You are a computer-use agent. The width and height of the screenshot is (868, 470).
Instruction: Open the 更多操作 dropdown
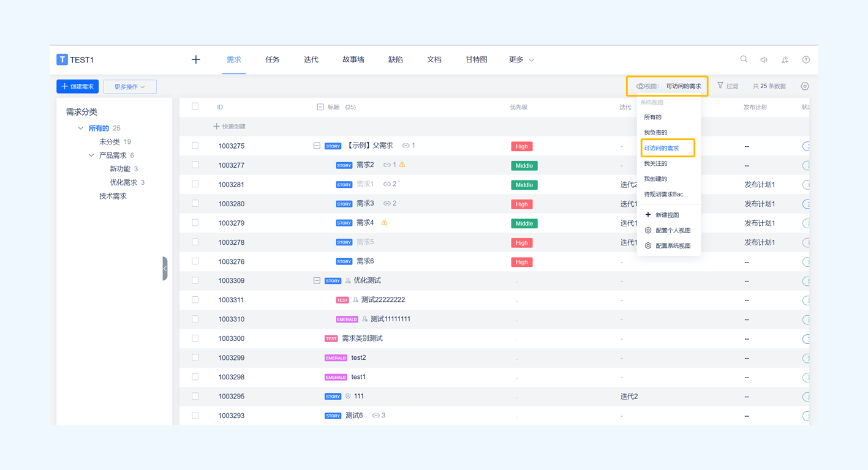[x=130, y=86]
